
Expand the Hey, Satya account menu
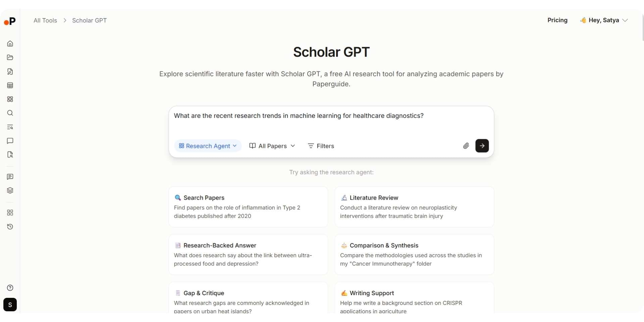[x=604, y=20]
